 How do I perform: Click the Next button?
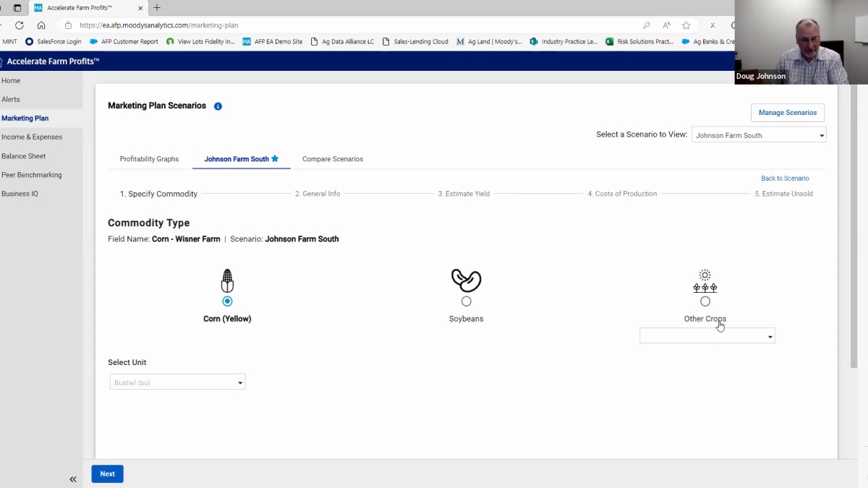coord(107,474)
